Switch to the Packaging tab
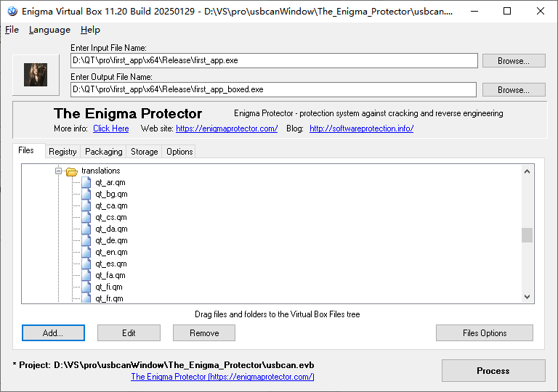The image size is (558, 392). (104, 152)
